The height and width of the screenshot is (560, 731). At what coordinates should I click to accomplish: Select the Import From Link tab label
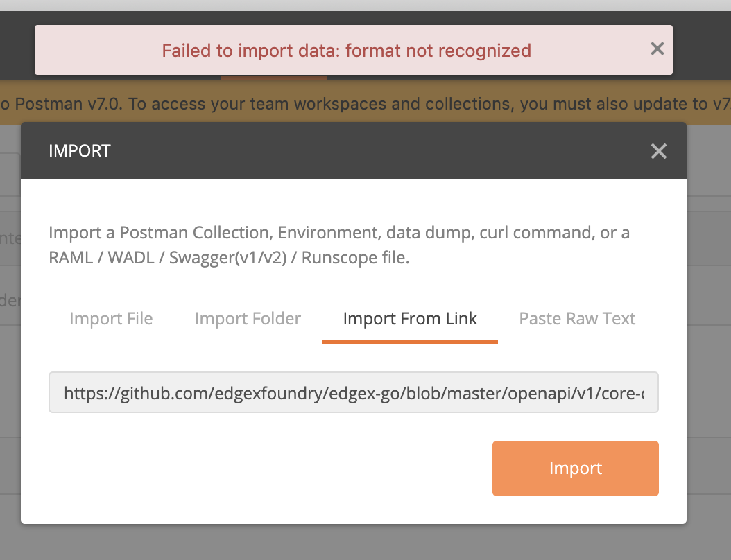(409, 318)
